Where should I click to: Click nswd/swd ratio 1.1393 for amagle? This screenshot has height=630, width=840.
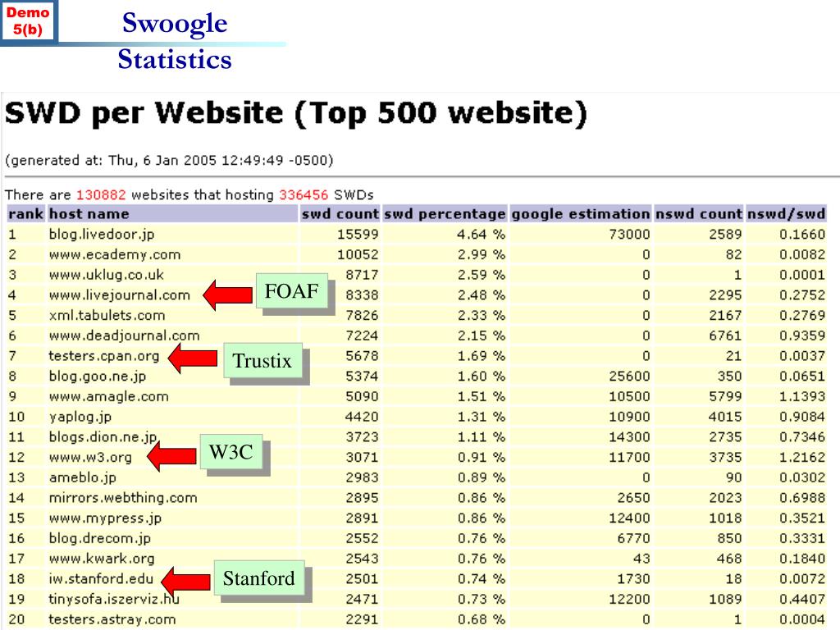point(802,396)
